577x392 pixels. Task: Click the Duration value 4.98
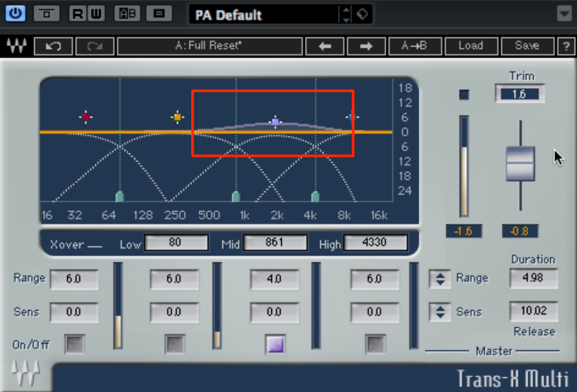click(x=534, y=278)
